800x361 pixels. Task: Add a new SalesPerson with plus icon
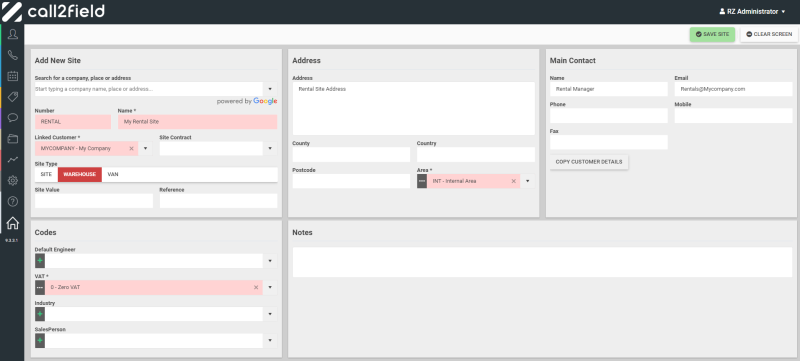pos(40,341)
